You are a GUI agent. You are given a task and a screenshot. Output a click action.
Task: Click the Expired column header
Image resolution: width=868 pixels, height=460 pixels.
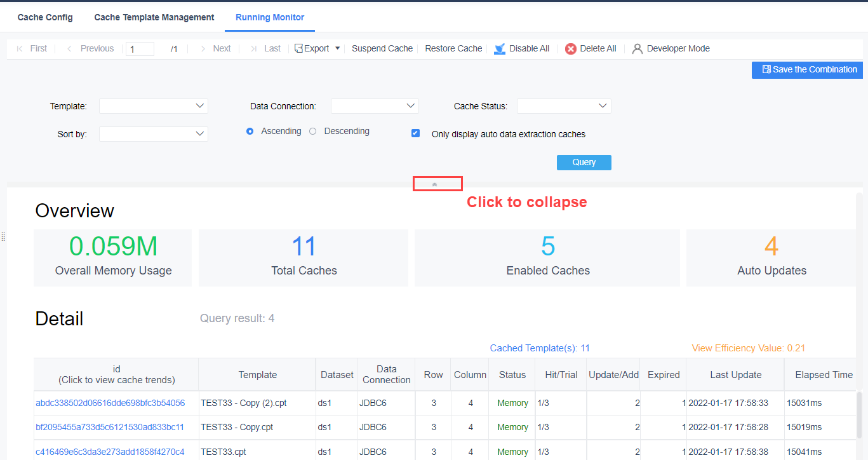point(664,375)
